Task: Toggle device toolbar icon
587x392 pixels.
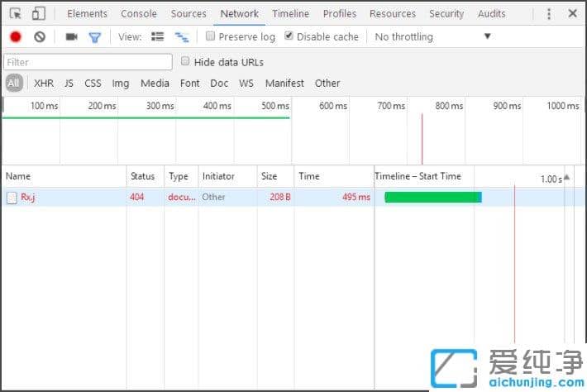Action: [x=39, y=13]
